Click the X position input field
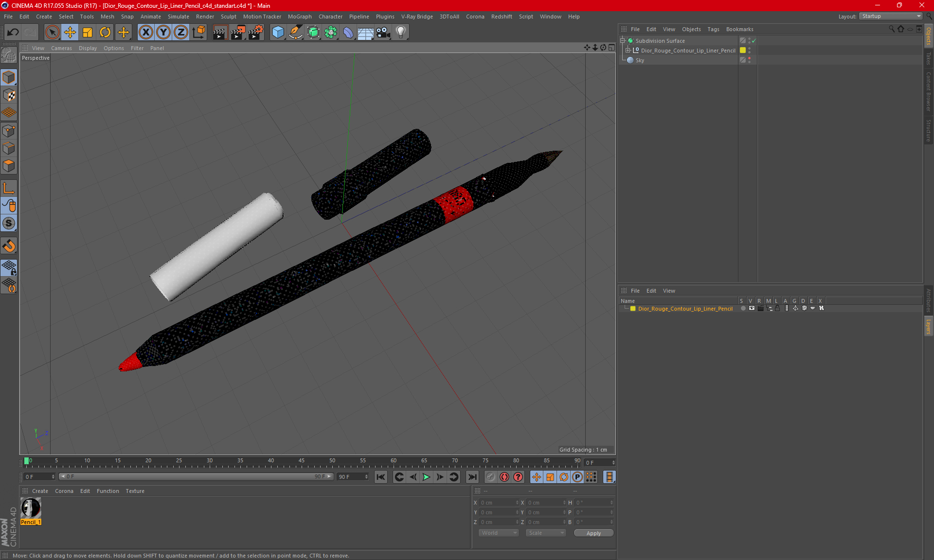 tap(497, 502)
